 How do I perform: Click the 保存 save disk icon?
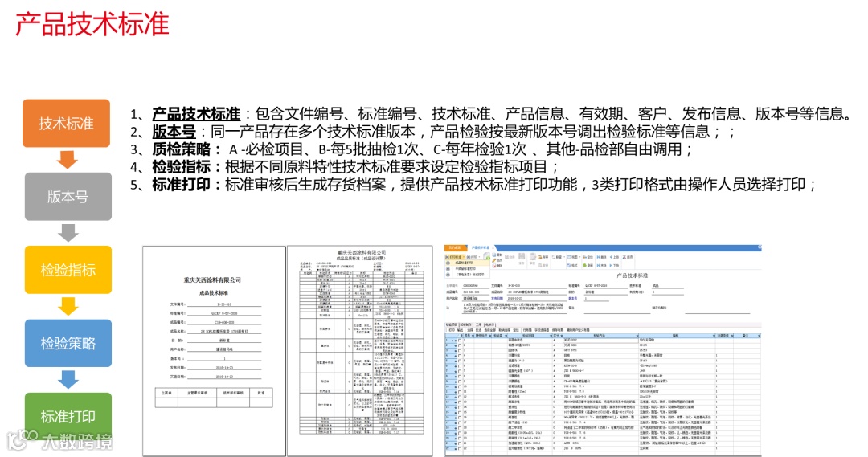click(522, 258)
